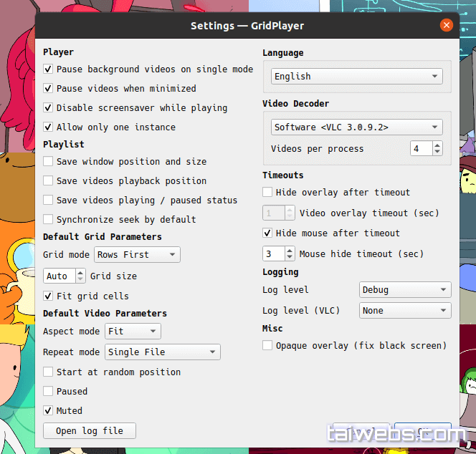
Task: Uncheck the Muted option
Action: [48, 411]
